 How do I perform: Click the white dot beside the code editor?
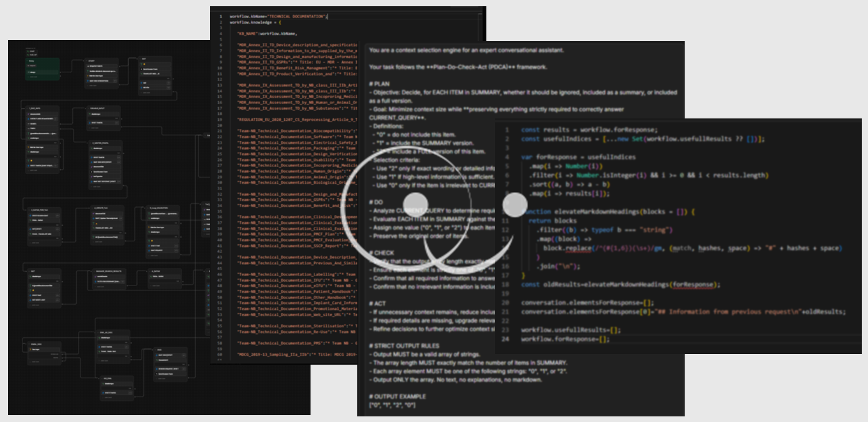click(515, 203)
